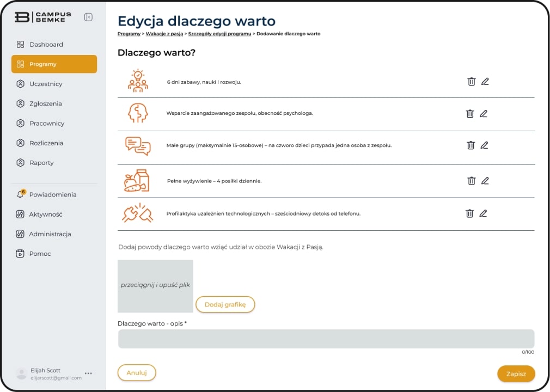The width and height of the screenshot is (550, 392).
Task: Collapse the sidebar with the toggle icon
Action: 88,17
